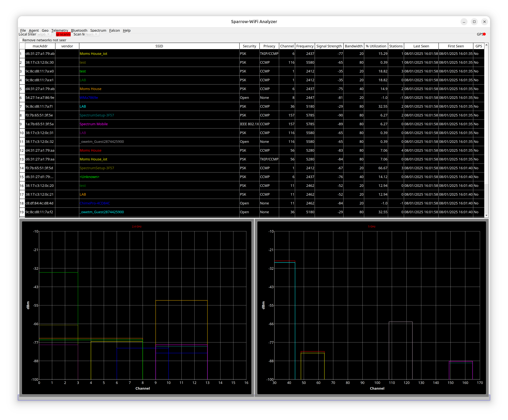Click the 2.4 GHz chart title
The image size is (508, 420).
pyautogui.click(x=137, y=227)
